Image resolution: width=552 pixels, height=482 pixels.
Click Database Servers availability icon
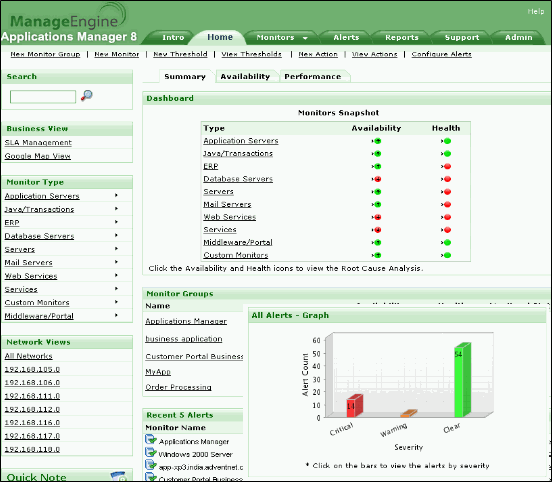point(377,179)
